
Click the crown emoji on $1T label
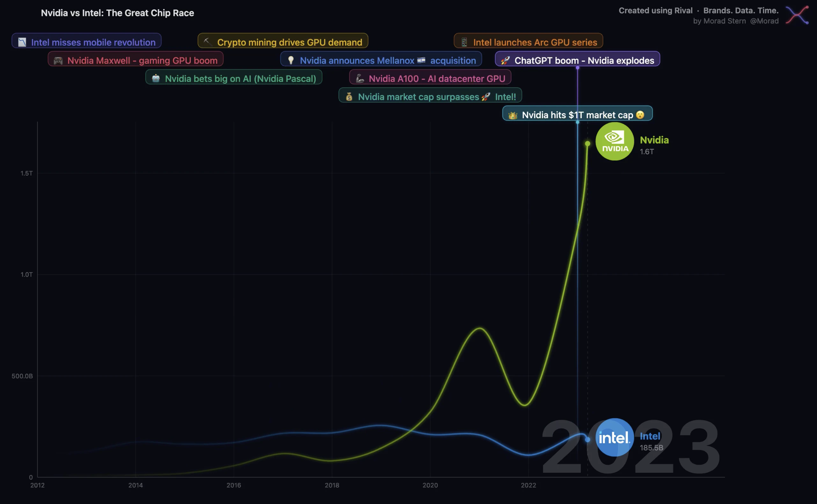513,115
